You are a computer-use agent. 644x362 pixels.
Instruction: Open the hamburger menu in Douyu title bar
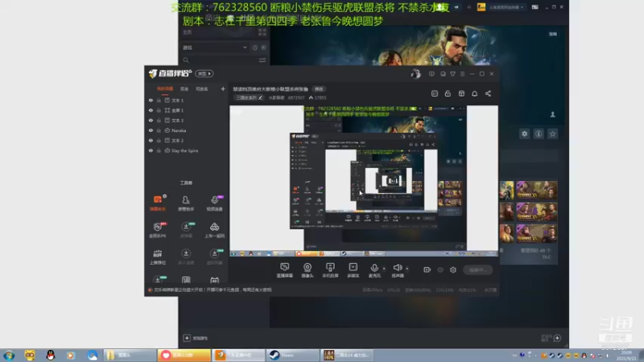pos(462,74)
